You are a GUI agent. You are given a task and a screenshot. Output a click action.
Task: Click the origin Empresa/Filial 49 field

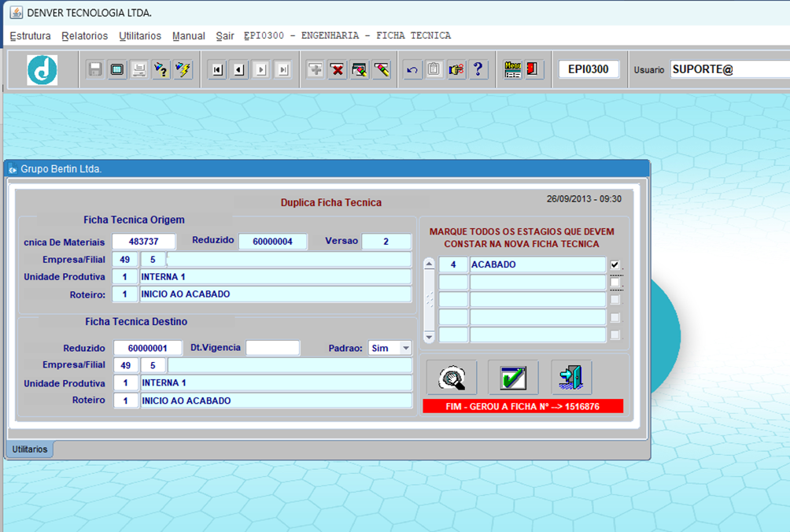tap(125, 260)
